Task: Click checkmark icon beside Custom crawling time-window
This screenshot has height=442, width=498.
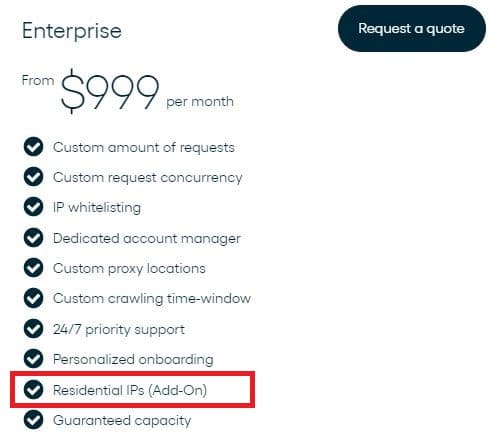Action: pos(33,298)
